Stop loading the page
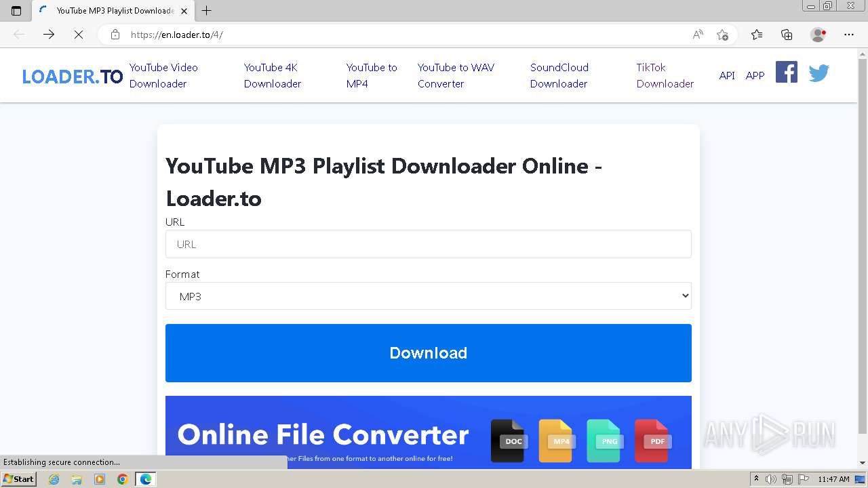Viewport: 868px width, 488px height. 79,35
